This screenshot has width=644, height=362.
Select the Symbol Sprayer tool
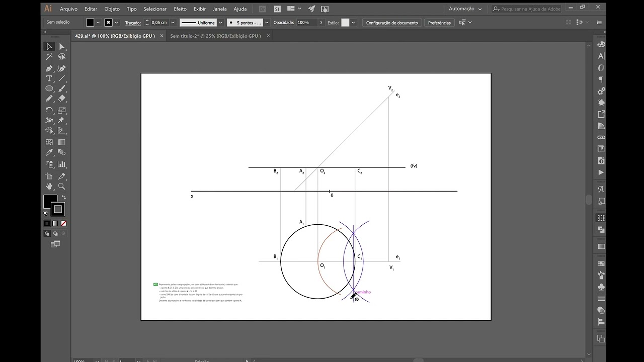49,164
